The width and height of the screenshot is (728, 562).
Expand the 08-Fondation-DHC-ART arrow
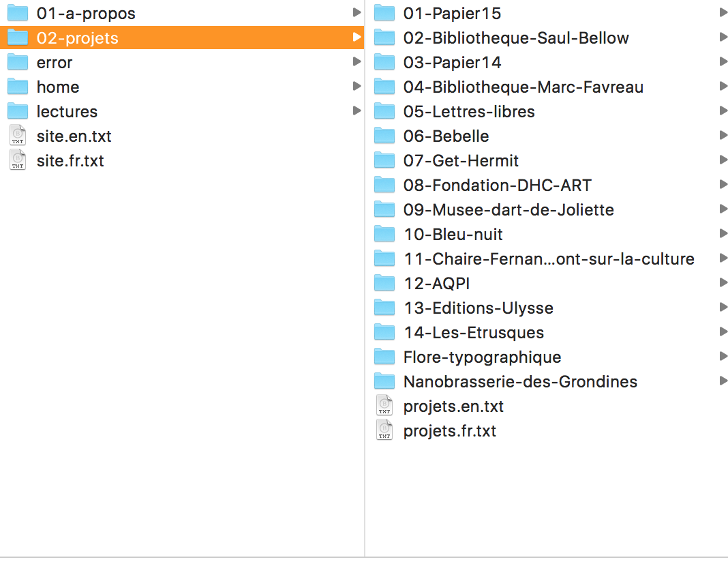tap(723, 185)
